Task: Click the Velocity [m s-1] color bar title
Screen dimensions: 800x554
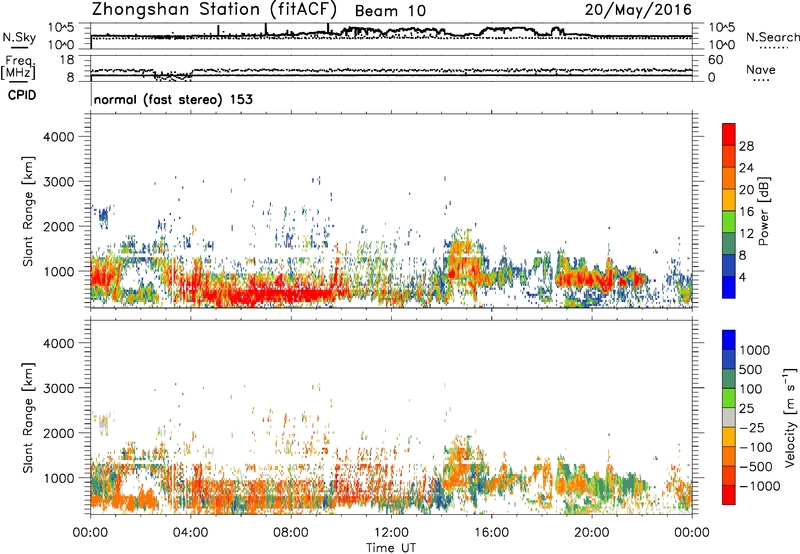Action: 790,417
